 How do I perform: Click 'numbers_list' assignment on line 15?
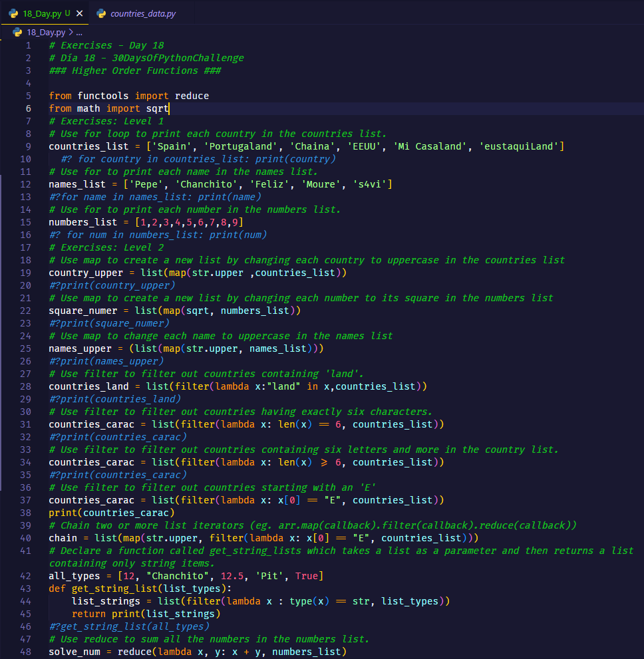(82, 222)
